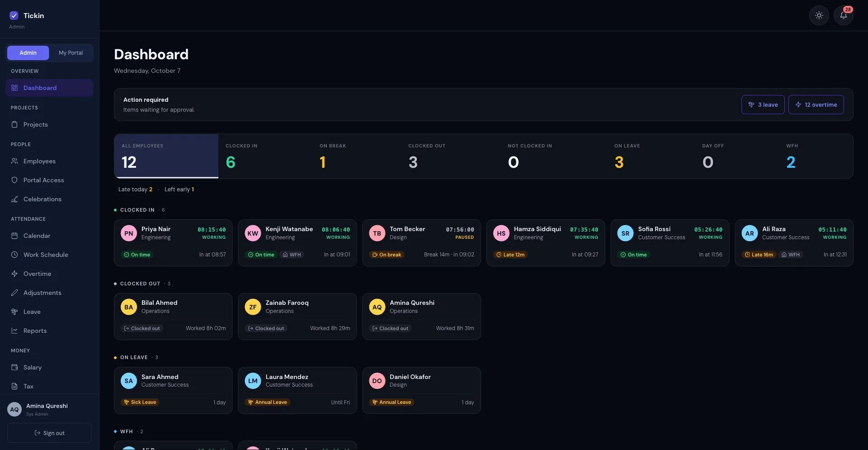Open Employees people icon in sidebar
This screenshot has height=450, width=868.
(x=14, y=161)
